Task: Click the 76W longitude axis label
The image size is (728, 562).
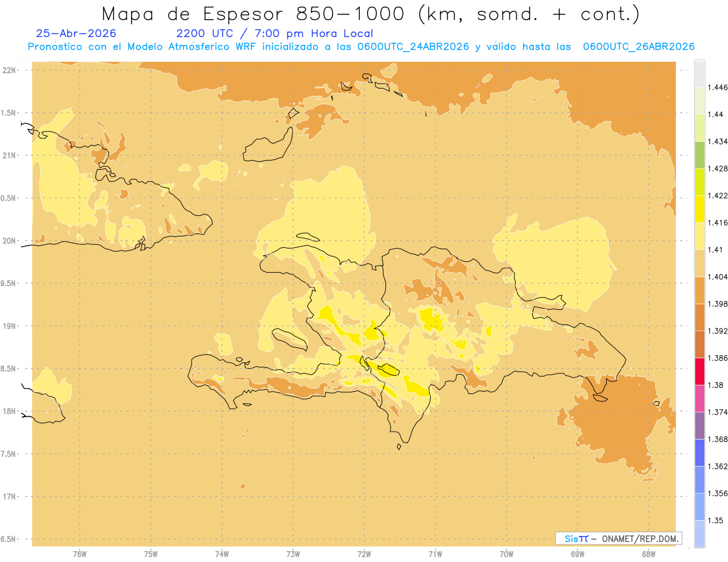Action: pos(79,554)
